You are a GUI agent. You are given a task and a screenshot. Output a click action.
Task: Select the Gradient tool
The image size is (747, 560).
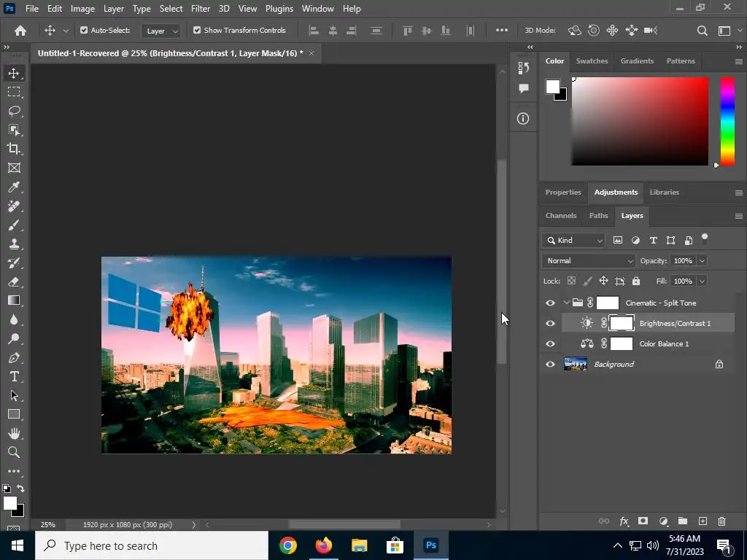tap(14, 300)
